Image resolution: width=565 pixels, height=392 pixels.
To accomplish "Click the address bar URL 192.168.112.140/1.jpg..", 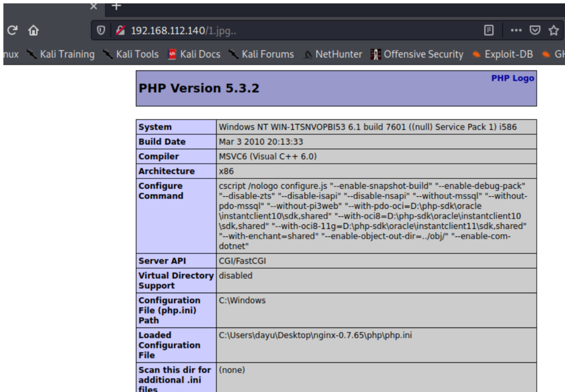I will pyautogui.click(x=183, y=31).
